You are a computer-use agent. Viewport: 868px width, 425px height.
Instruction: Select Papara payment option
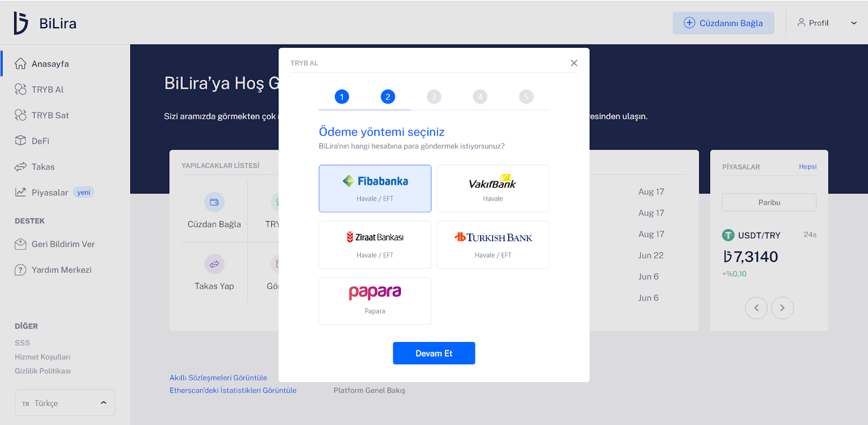click(375, 301)
